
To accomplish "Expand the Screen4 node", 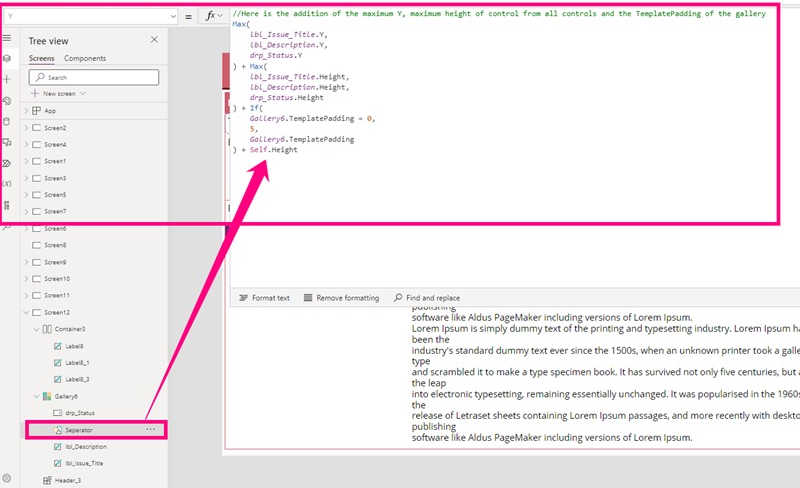I will point(26,144).
